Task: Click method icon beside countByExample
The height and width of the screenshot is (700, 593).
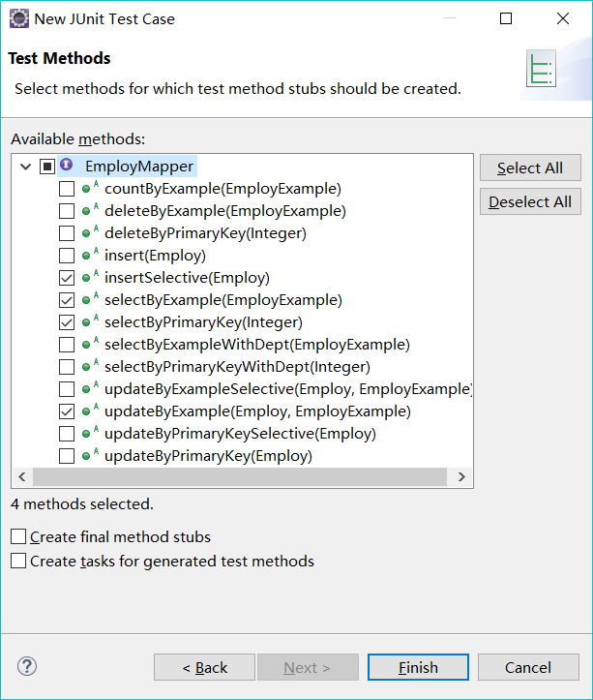Action: coord(90,188)
